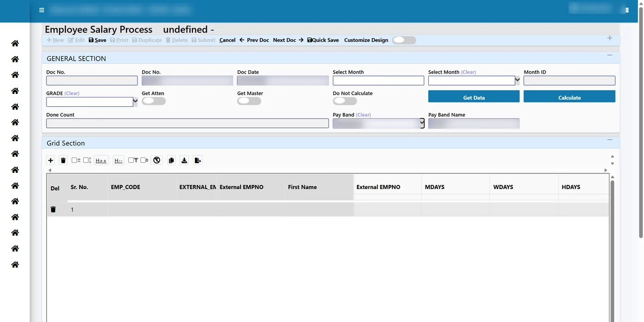Open the GRADE dropdown

(x=135, y=102)
